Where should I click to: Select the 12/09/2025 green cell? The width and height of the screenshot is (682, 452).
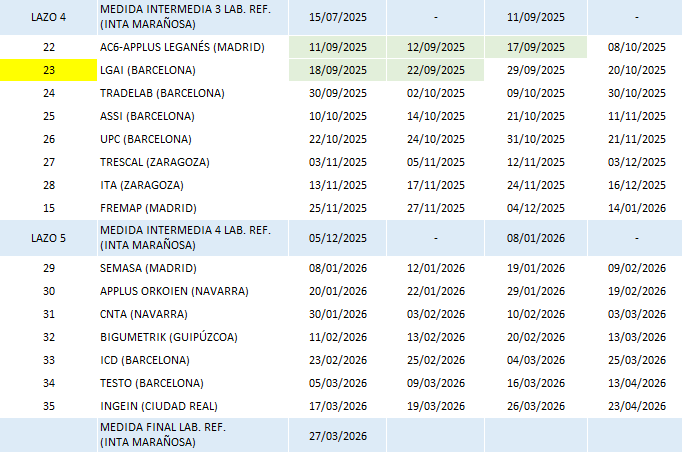pos(435,47)
